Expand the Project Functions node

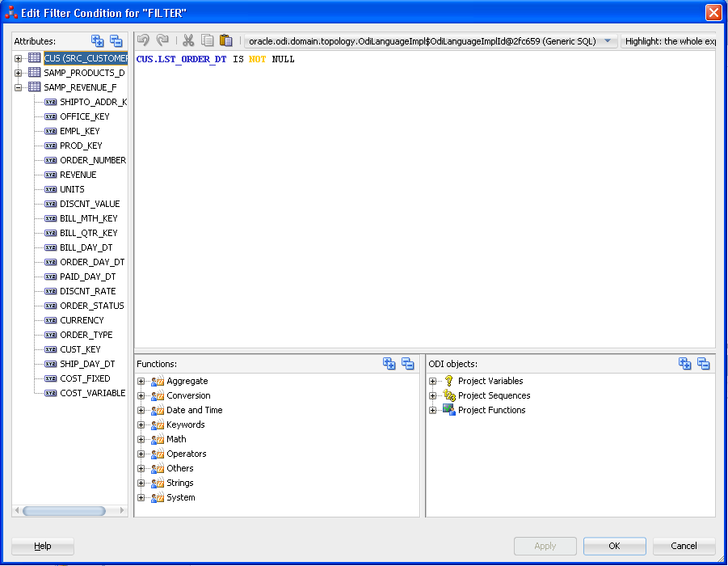(x=433, y=410)
